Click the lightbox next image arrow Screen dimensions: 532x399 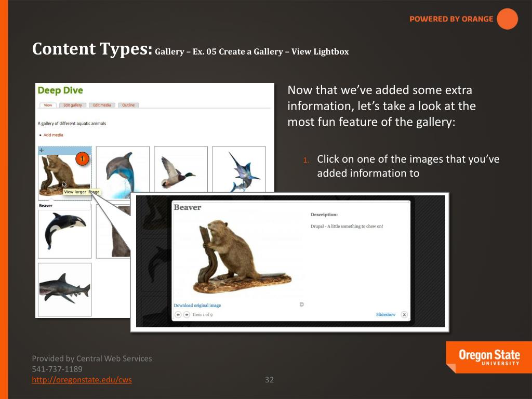187,315
